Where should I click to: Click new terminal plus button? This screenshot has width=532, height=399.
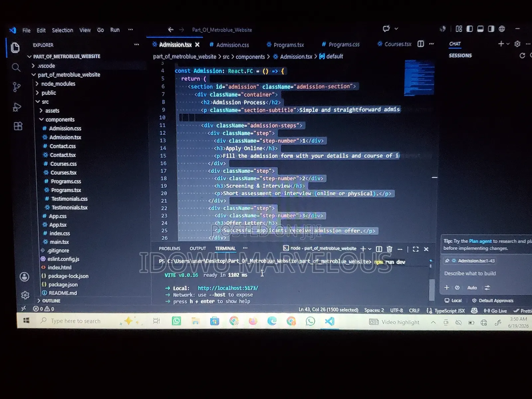tap(363, 249)
